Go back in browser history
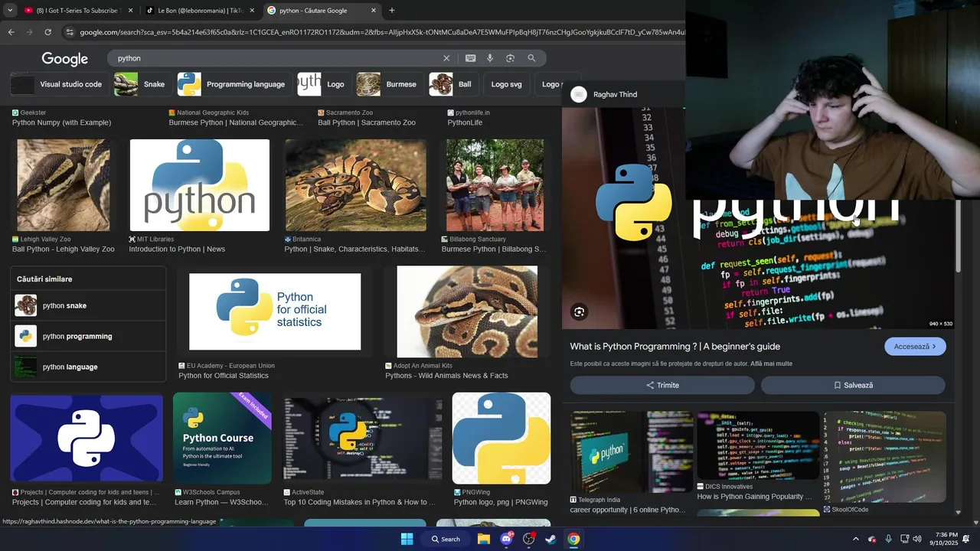 pyautogui.click(x=11, y=32)
